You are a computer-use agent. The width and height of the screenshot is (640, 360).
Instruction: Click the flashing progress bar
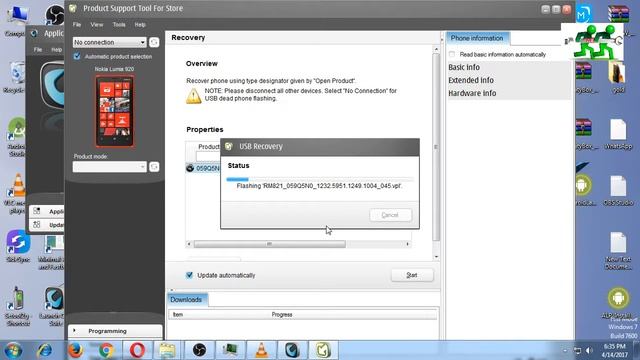point(320,179)
